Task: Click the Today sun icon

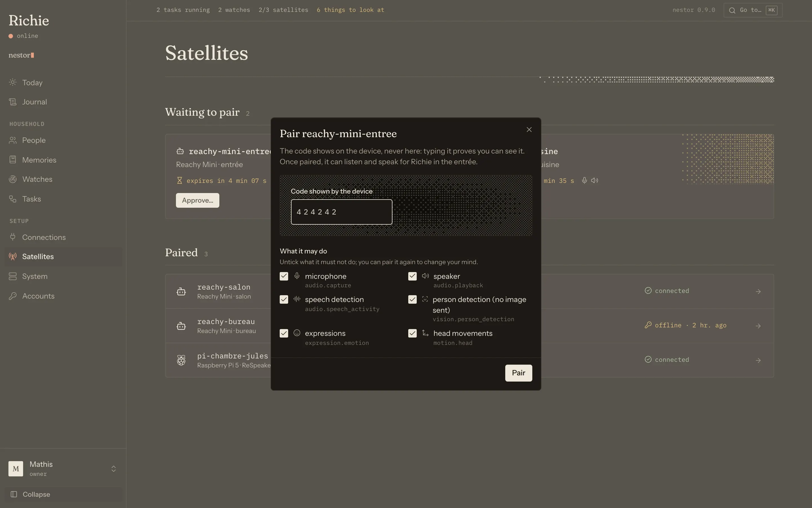Action: 13,82
